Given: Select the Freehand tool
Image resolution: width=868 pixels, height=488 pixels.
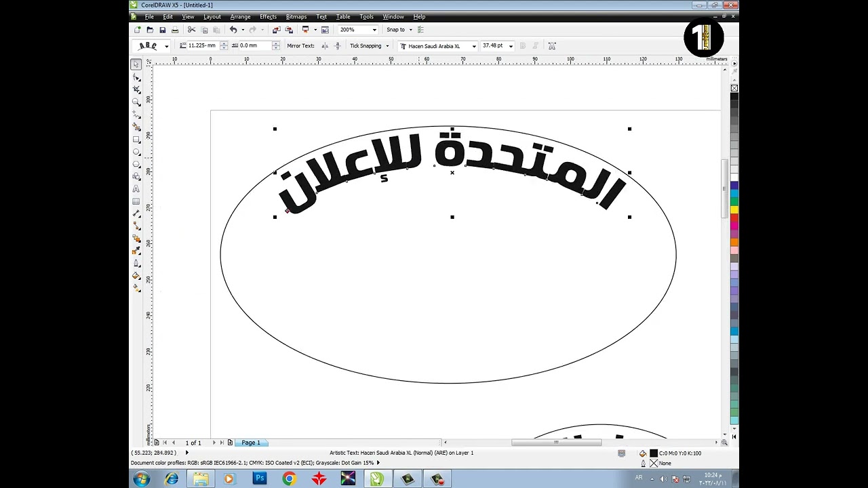Looking at the screenshot, I should pyautogui.click(x=136, y=114).
